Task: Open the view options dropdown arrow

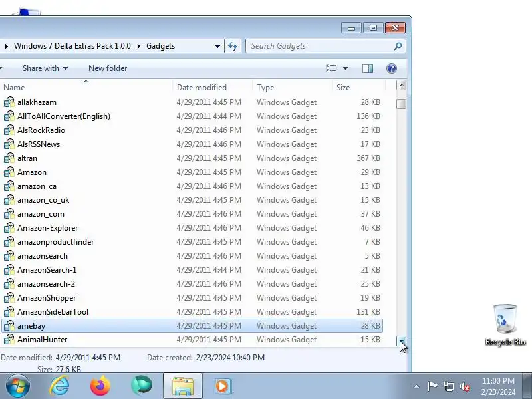Action: (345, 68)
